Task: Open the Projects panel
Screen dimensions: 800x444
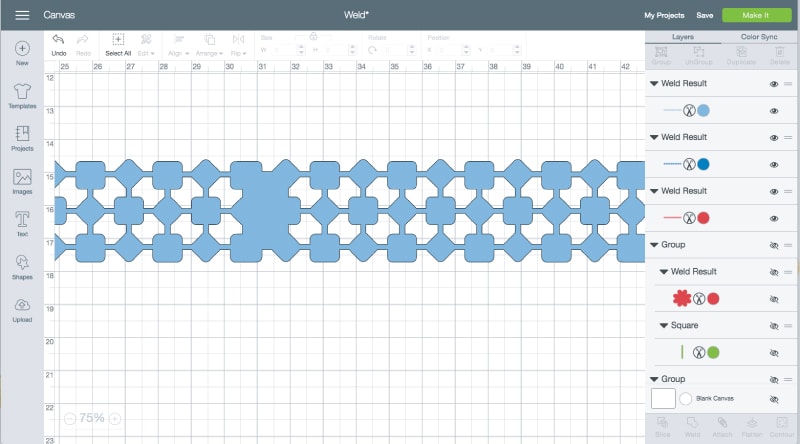Action: (22, 137)
